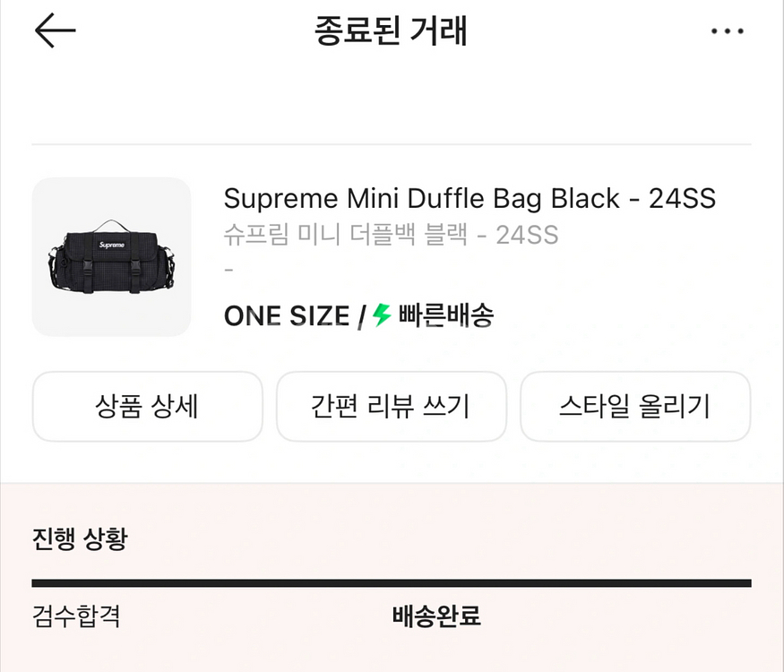Viewport: 784px width, 672px height.
Task: Select the 검수합격 progress step
Action: (x=76, y=616)
